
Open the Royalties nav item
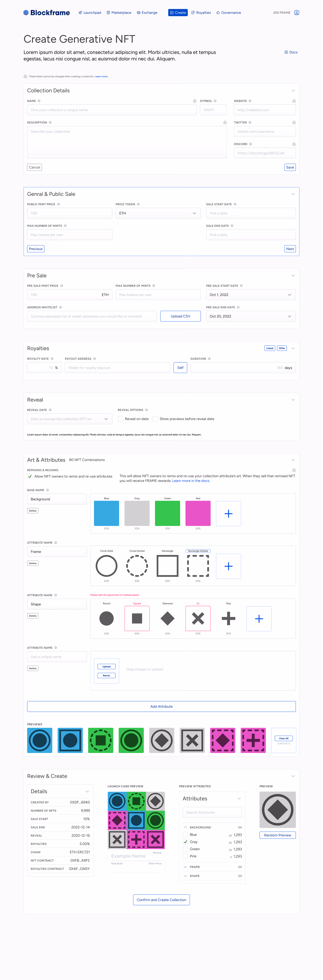click(201, 13)
